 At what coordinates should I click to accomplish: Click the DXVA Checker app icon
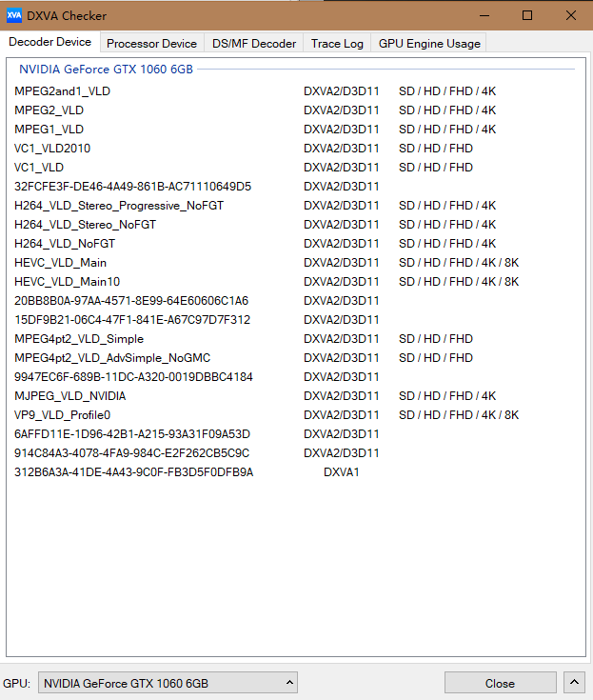click(x=14, y=15)
